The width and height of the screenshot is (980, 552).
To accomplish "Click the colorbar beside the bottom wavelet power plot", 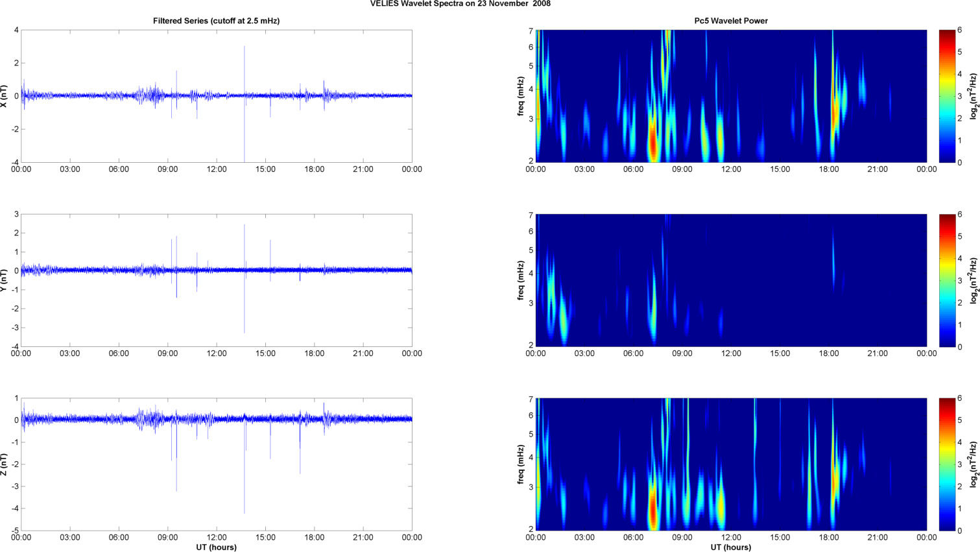I will coord(947,464).
